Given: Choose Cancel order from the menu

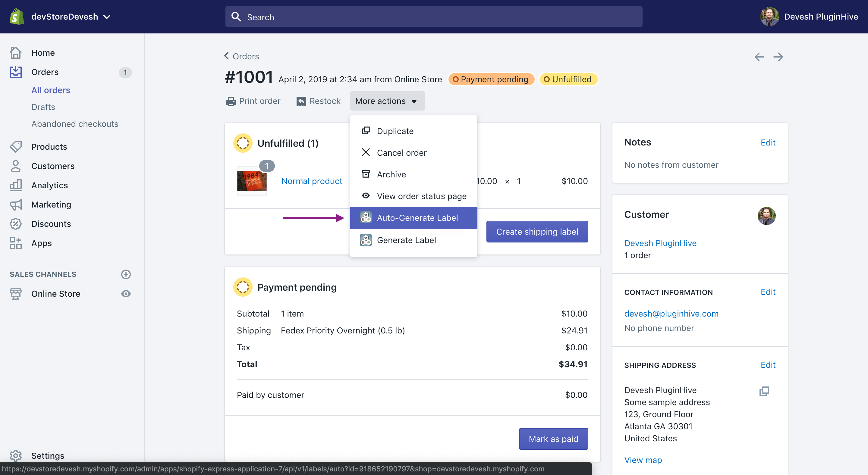Looking at the screenshot, I should pos(414,152).
